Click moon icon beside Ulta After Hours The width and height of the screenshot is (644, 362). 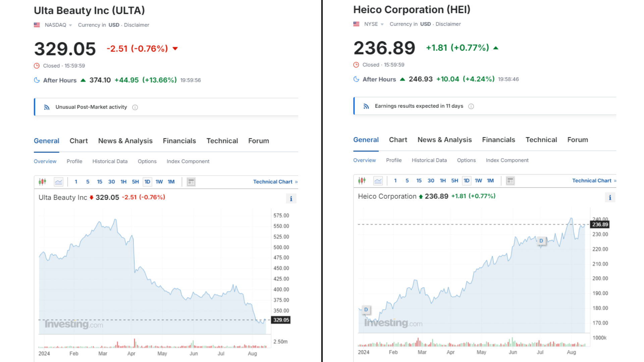click(x=37, y=80)
